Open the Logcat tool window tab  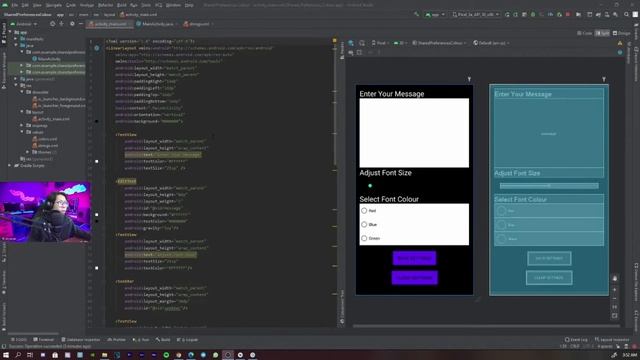tap(188, 340)
